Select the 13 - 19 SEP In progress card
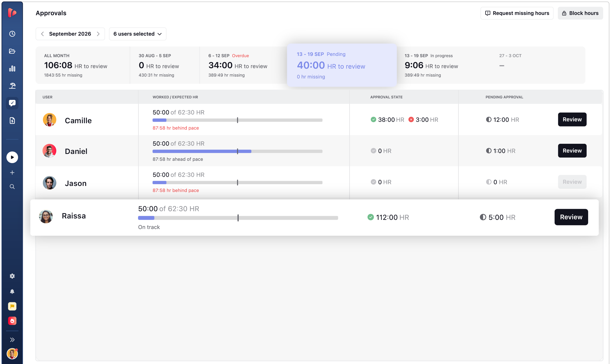 (x=444, y=65)
